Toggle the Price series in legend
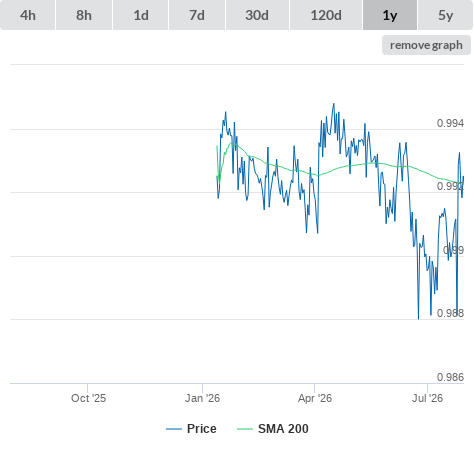474x455 pixels. (x=191, y=429)
